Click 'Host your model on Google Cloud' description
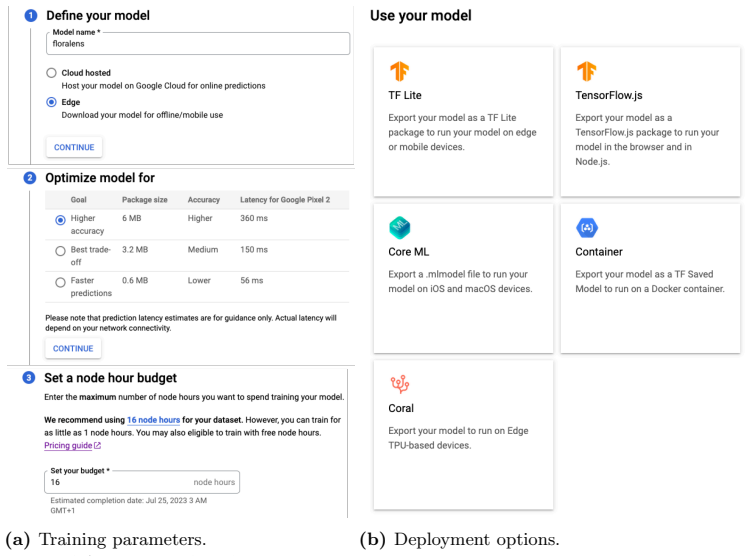Viewport: 748px width, 556px height. point(163,86)
